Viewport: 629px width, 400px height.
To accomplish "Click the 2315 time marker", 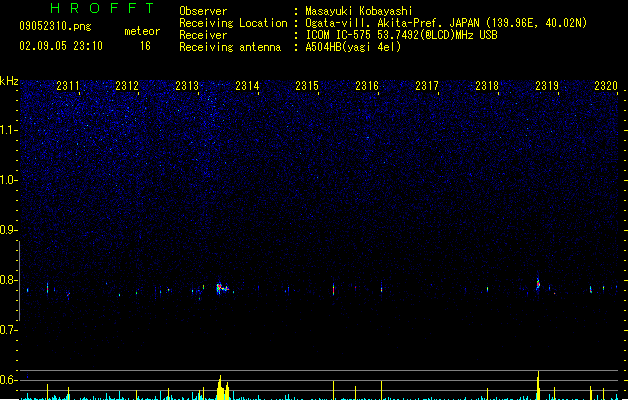I will click(x=307, y=86).
